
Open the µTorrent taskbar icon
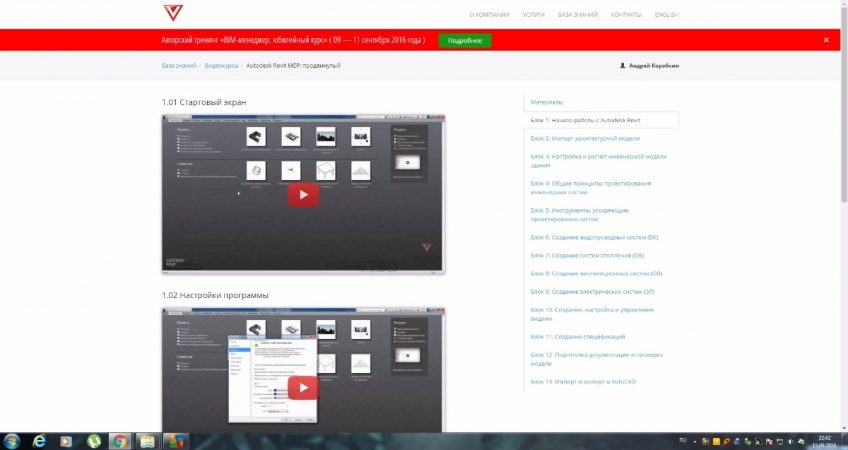(x=93, y=440)
